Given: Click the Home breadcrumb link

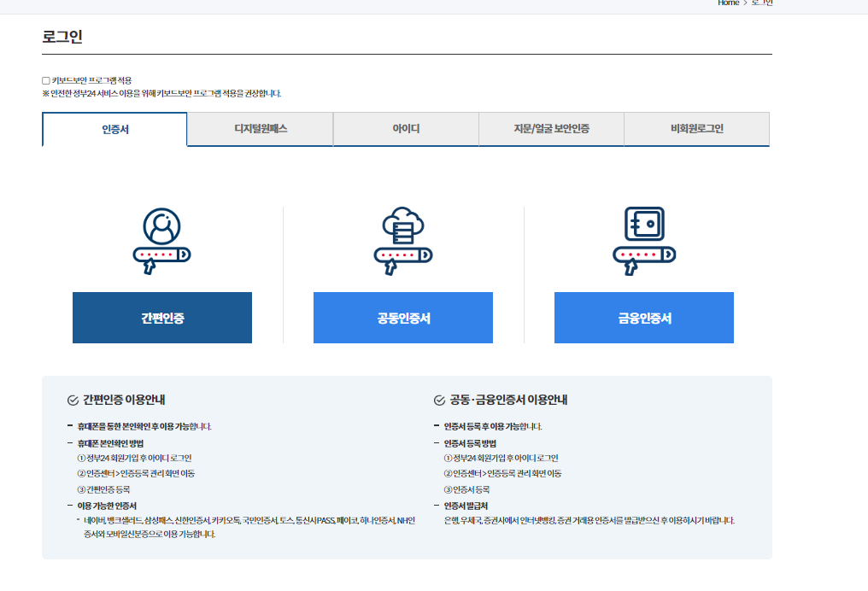Looking at the screenshot, I should (728, 3).
